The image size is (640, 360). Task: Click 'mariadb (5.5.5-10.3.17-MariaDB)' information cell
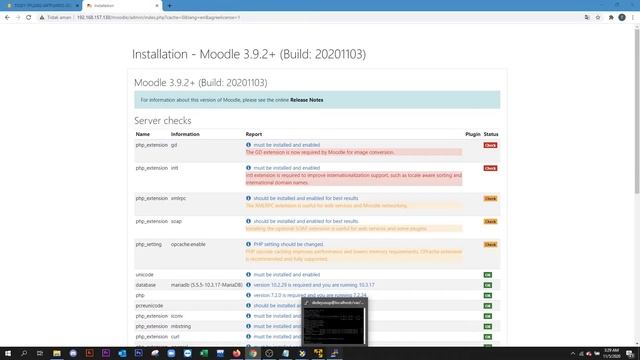click(x=207, y=285)
